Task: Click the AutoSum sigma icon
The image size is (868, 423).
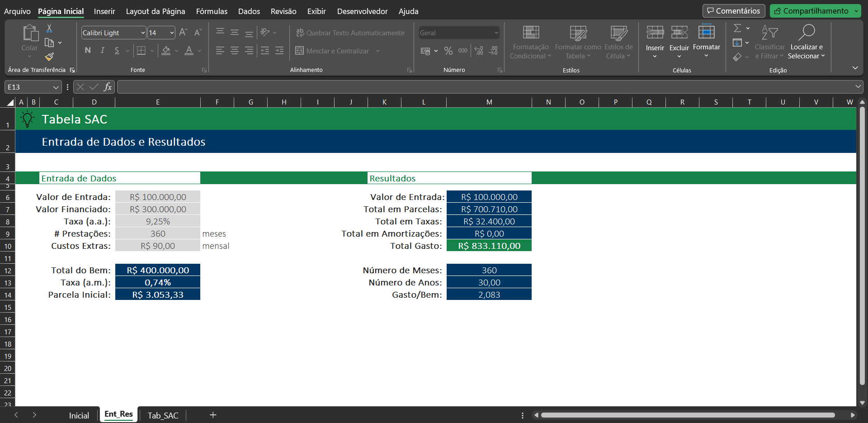Action: (x=737, y=29)
